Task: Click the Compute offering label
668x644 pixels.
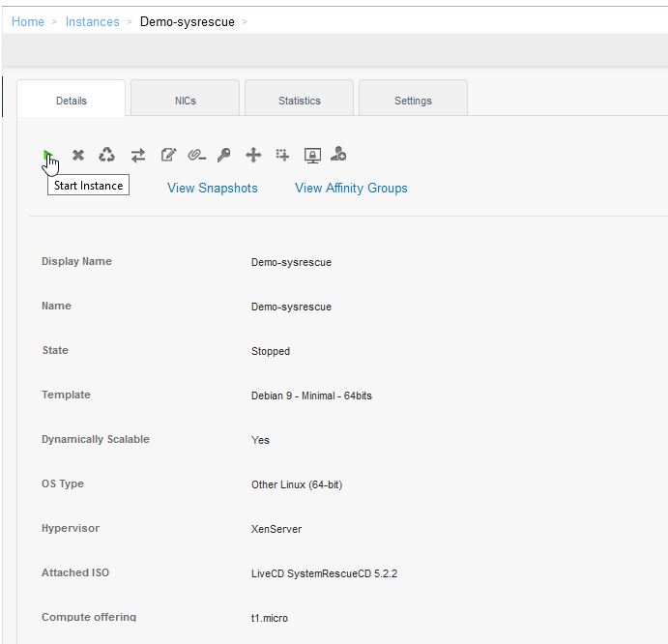Action: [89, 617]
